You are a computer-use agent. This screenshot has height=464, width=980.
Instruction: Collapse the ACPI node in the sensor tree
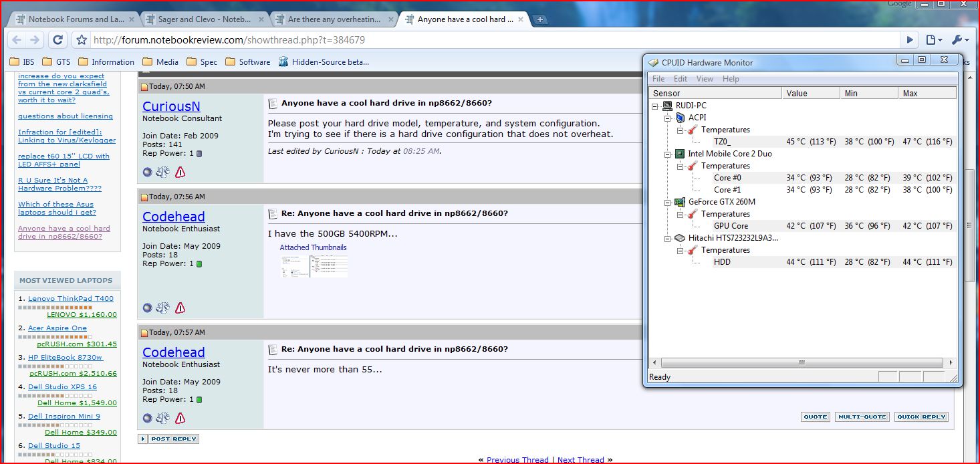(x=668, y=118)
